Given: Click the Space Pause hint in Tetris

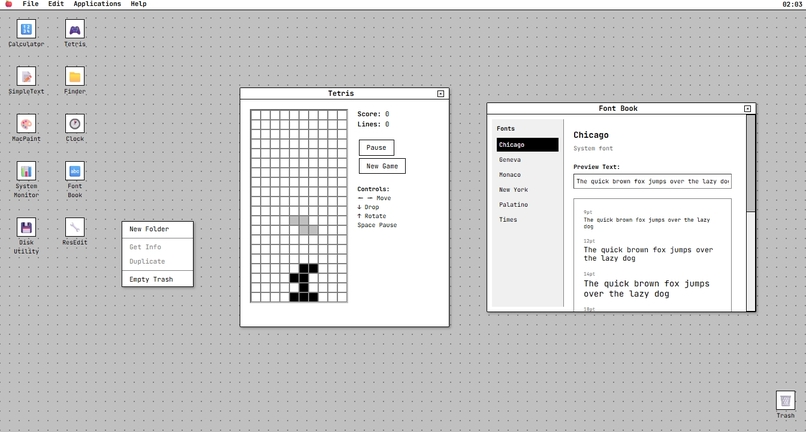Looking at the screenshot, I should (377, 225).
